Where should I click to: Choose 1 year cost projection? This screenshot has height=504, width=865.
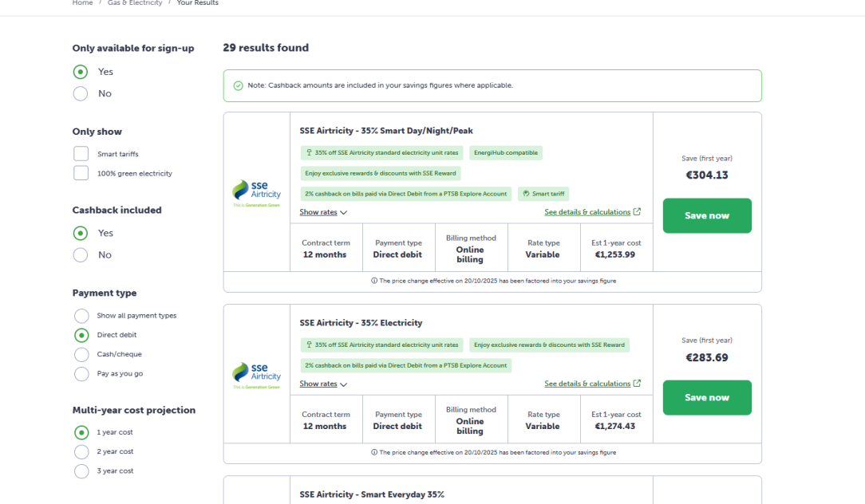click(81, 432)
